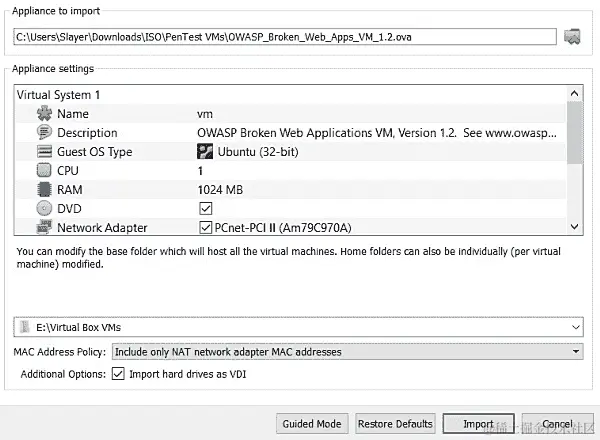
Task: Click the appliance file path field
Action: pyautogui.click(x=285, y=37)
